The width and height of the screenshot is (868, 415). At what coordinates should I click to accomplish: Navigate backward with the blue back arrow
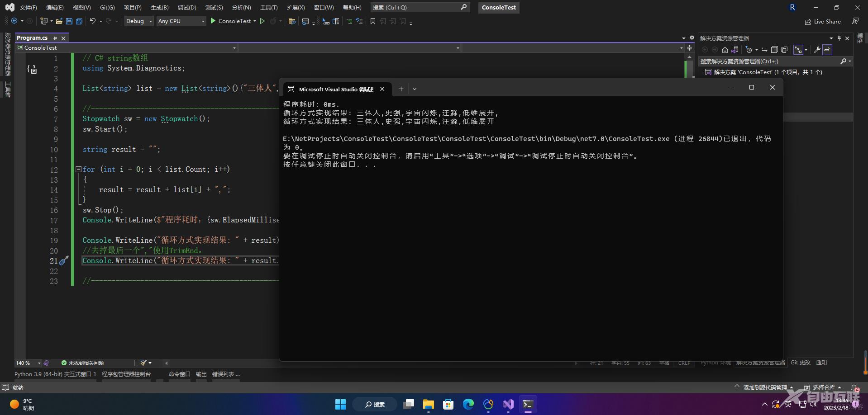coord(14,21)
